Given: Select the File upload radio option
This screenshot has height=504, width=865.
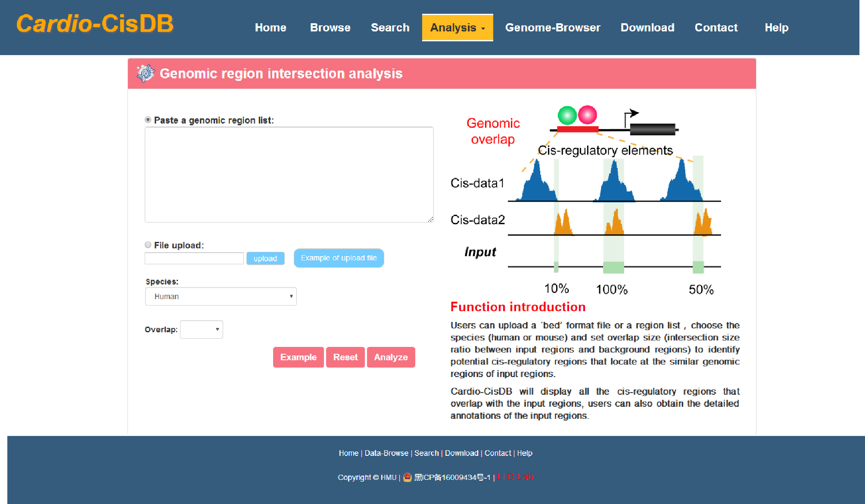Looking at the screenshot, I should click(148, 244).
